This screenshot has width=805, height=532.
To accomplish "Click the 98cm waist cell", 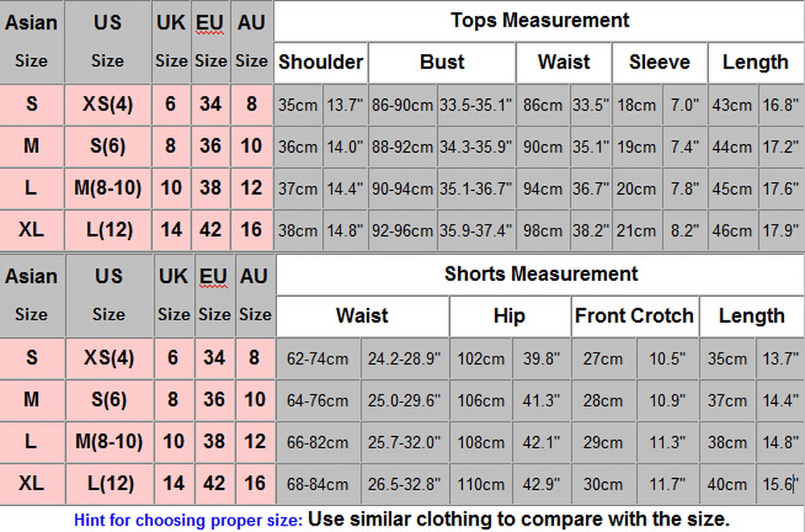I will [543, 230].
